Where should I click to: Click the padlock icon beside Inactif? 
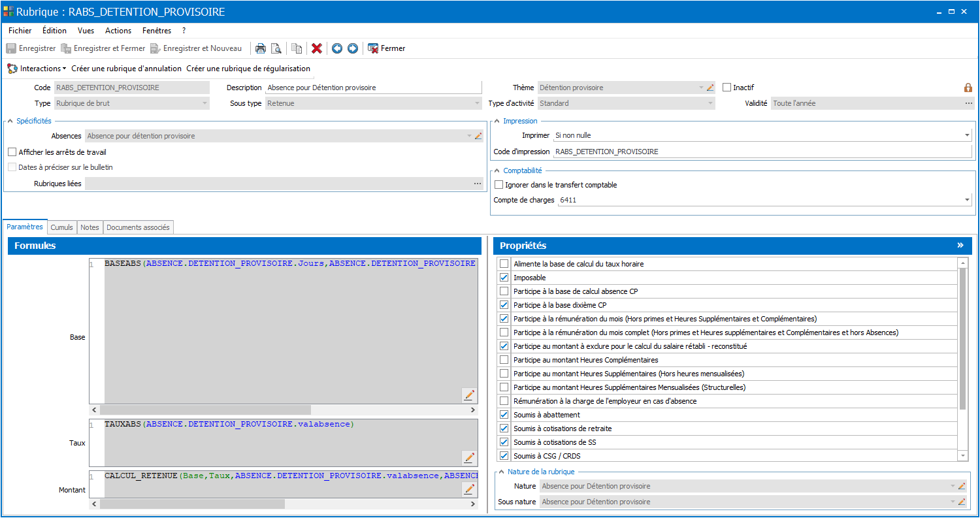point(968,88)
